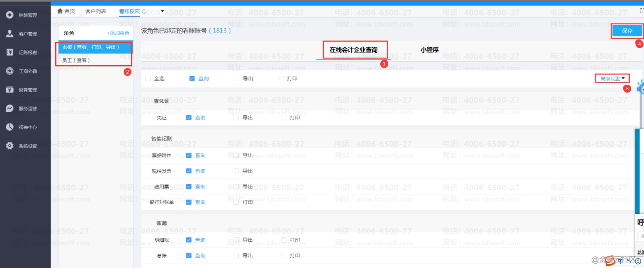The image size is (644, 268).
Task: Enable 导出 for 税控发票 row
Action: click(236, 171)
